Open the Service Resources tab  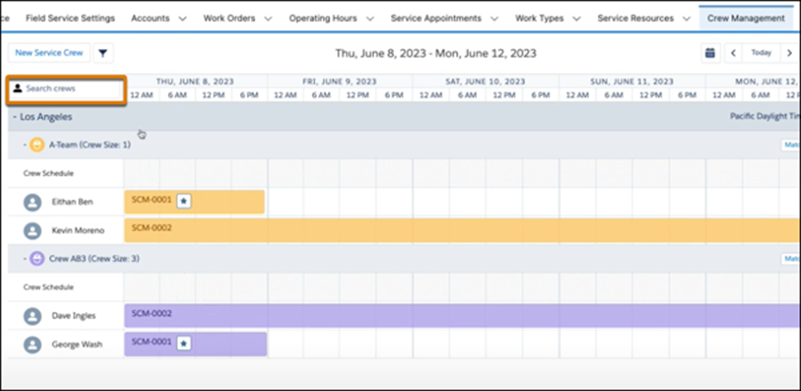(x=635, y=18)
